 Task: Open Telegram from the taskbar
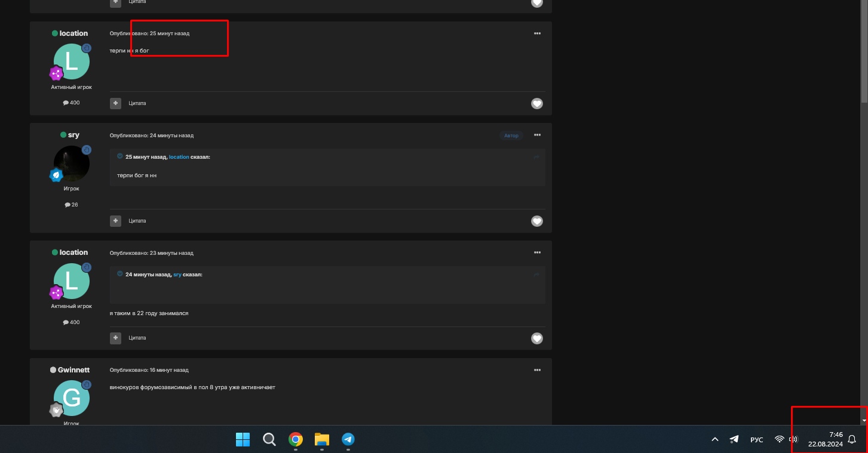tap(348, 440)
